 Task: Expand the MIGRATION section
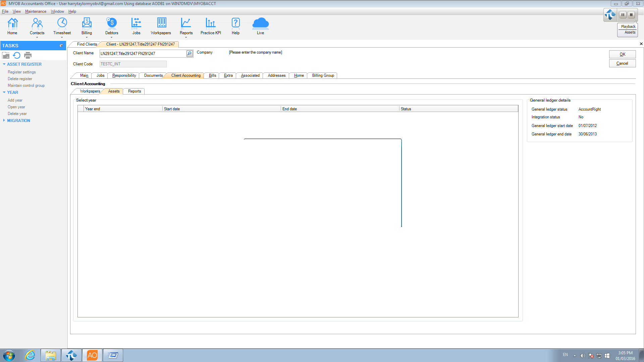(x=4, y=121)
